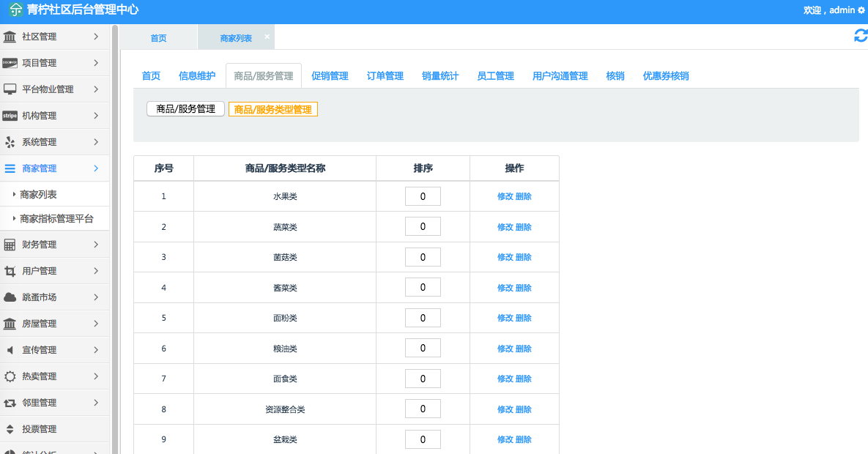Click the refresh icon at top right
The image size is (868, 454).
(x=861, y=36)
